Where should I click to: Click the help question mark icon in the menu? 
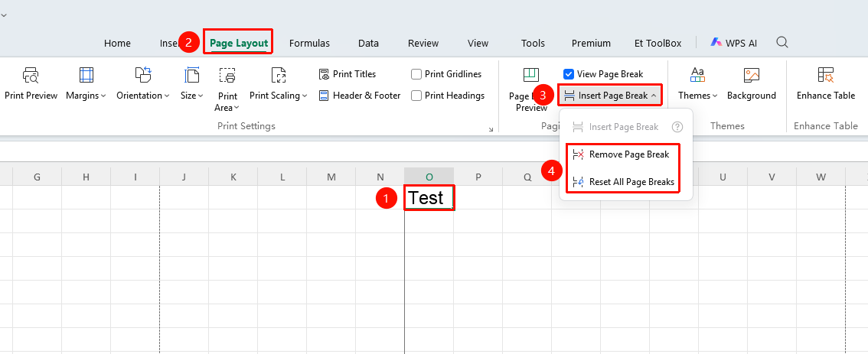tap(677, 127)
